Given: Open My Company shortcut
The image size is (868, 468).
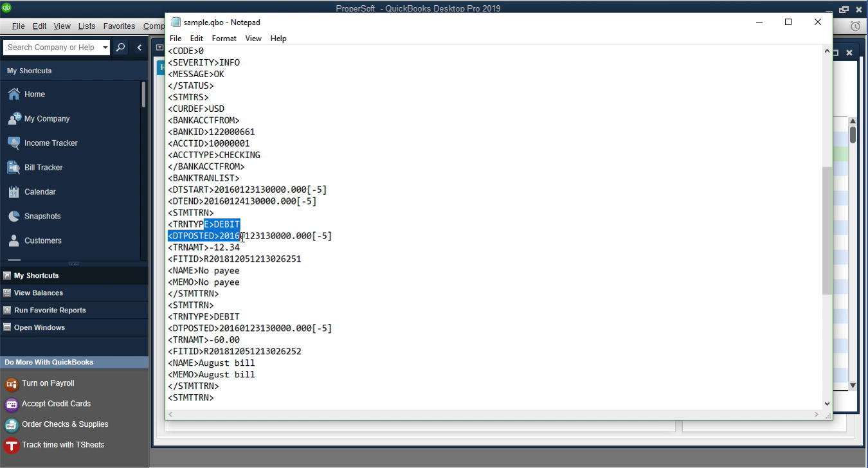Looking at the screenshot, I should (47, 118).
